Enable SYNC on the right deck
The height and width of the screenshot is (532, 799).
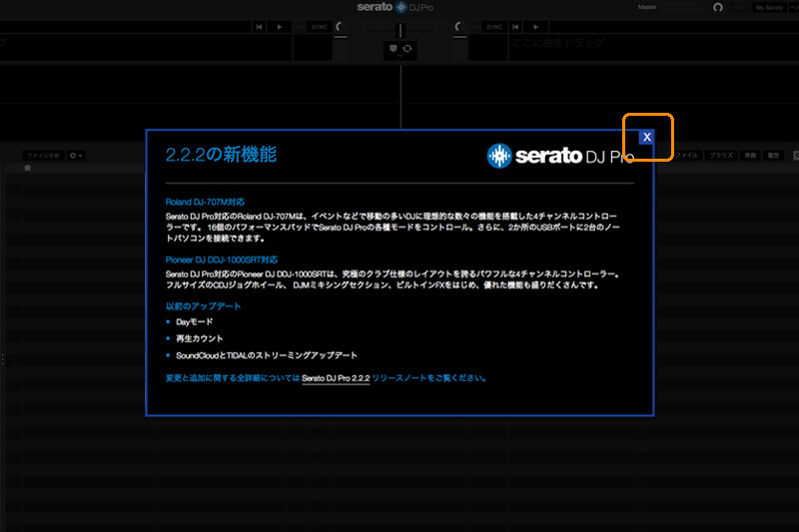[494, 27]
